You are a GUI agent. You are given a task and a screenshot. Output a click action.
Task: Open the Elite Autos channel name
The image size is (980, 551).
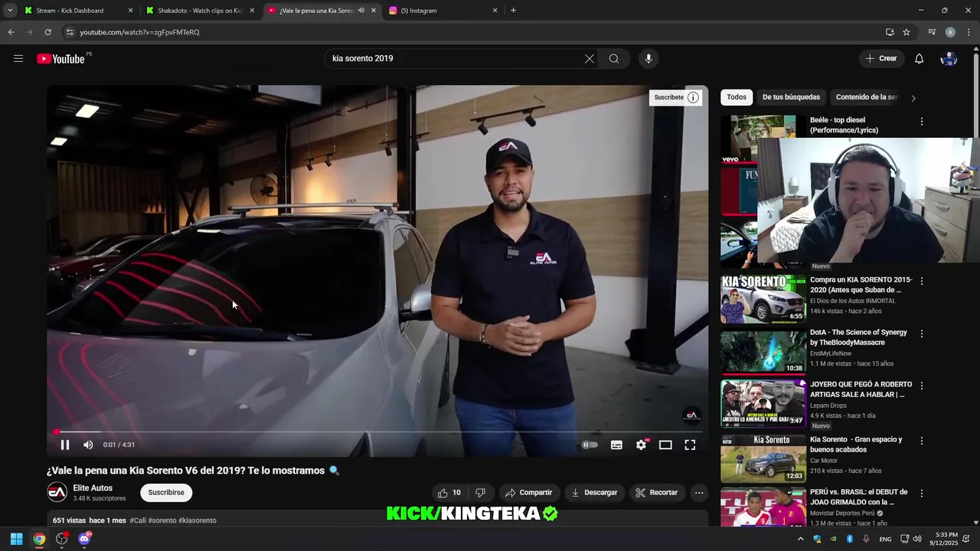pos(93,488)
